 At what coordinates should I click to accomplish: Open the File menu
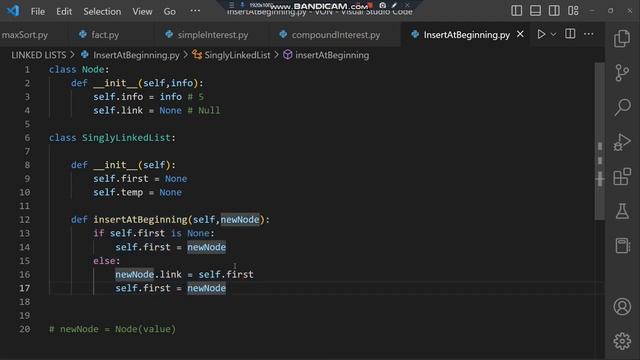tap(38, 11)
